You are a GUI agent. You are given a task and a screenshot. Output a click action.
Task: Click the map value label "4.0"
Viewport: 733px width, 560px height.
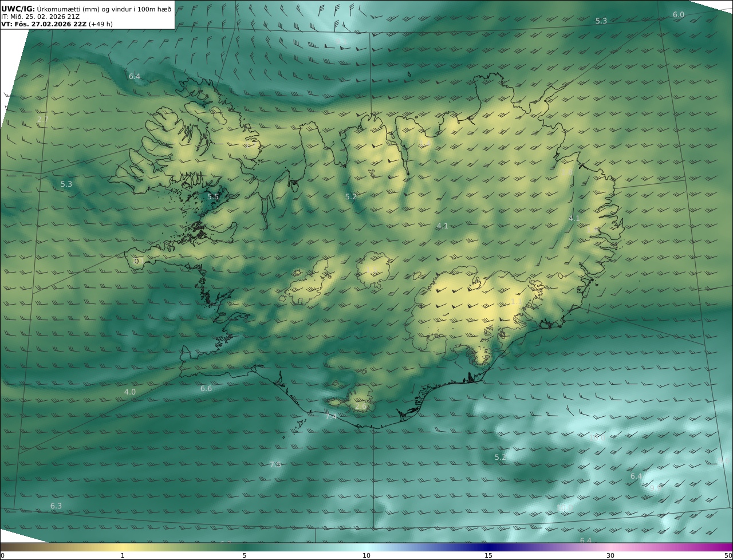point(130,392)
